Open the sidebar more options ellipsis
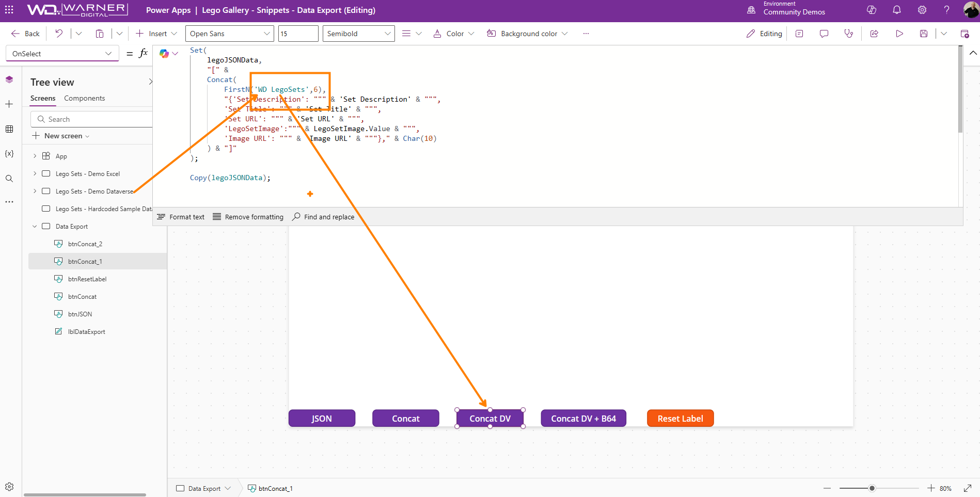 click(x=9, y=202)
